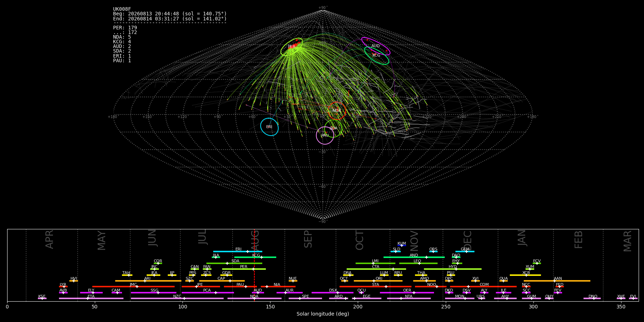Click the UK008F station label
Viewport: 644px width, 322px height.
tap(122, 9)
